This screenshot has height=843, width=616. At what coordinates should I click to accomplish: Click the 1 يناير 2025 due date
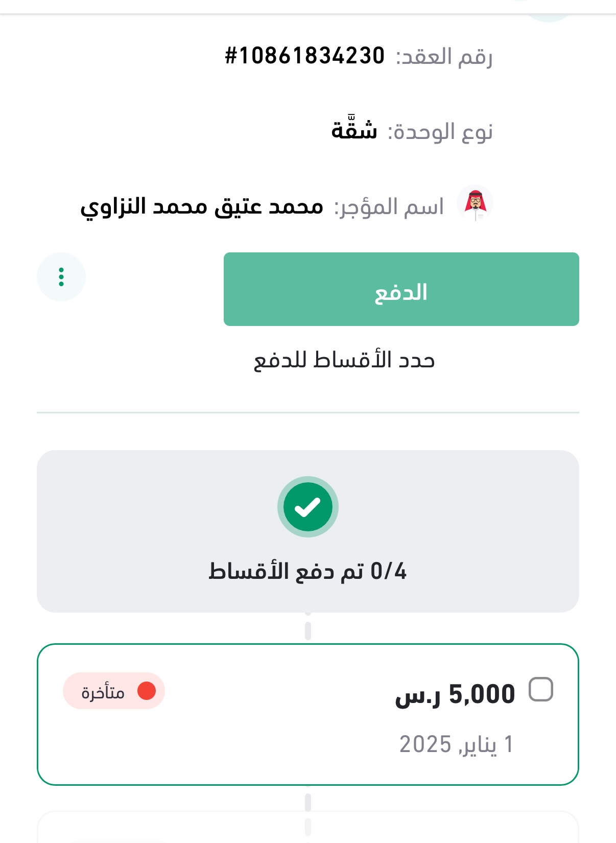pyautogui.click(x=456, y=744)
